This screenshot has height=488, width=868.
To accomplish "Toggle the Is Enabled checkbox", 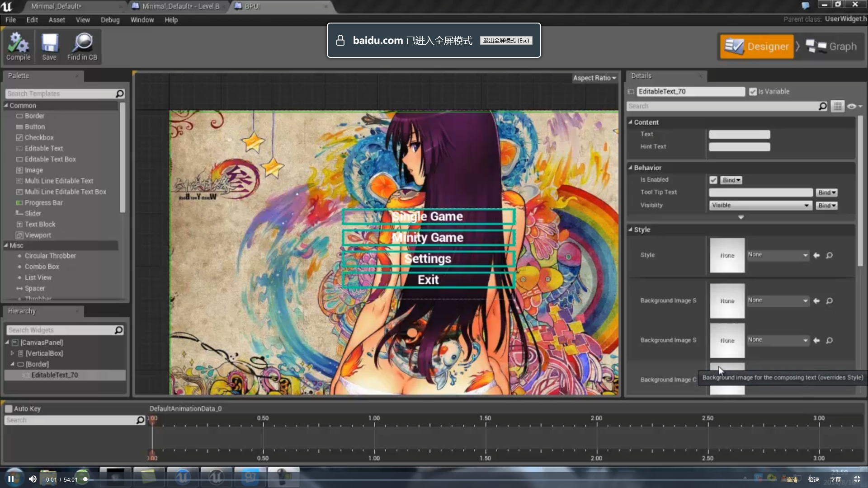I will pos(713,180).
